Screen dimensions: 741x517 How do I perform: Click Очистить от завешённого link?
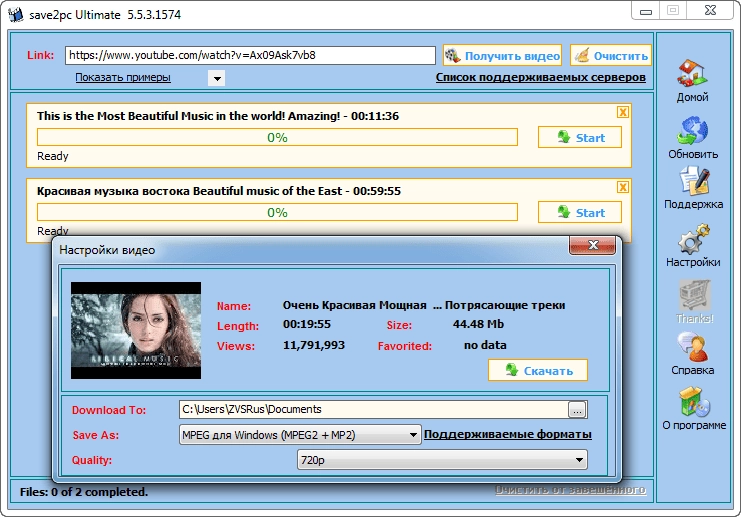(570, 490)
